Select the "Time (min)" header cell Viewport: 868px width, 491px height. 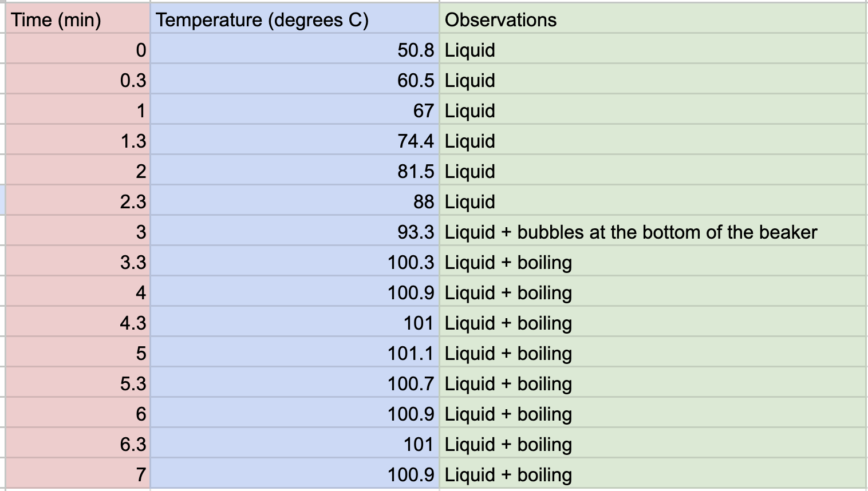coord(77,20)
